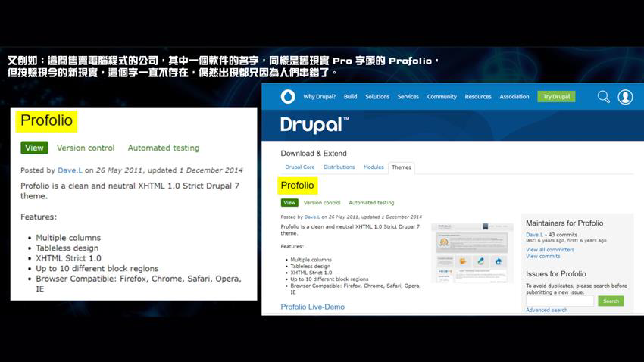Open the Build menu item

(x=350, y=97)
